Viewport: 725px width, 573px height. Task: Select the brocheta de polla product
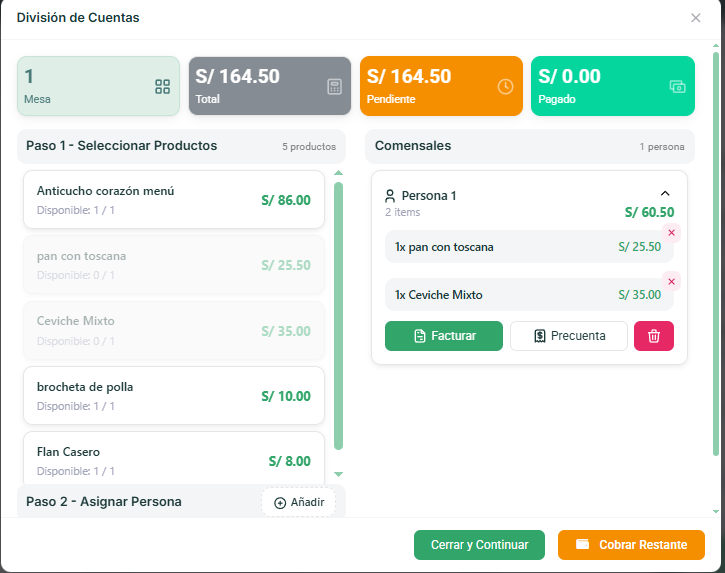pyautogui.click(x=174, y=396)
